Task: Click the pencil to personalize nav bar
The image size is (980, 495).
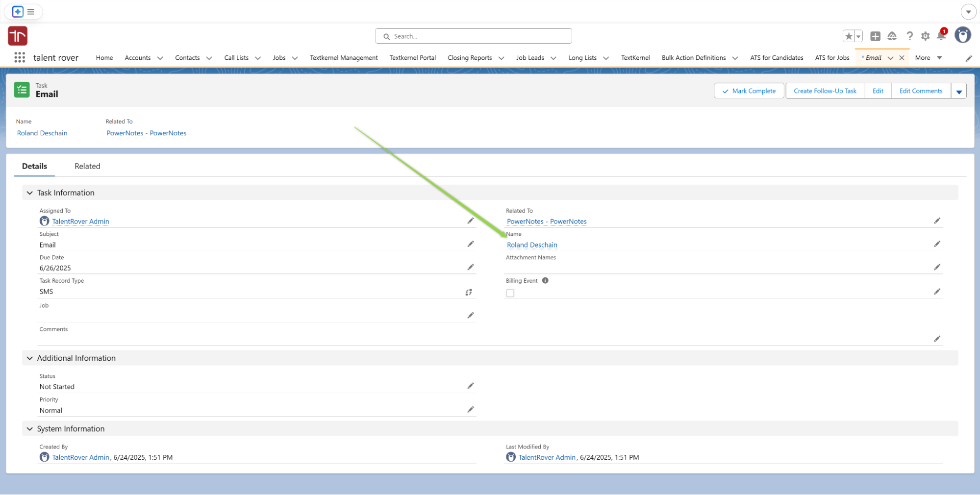Action: (x=969, y=58)
